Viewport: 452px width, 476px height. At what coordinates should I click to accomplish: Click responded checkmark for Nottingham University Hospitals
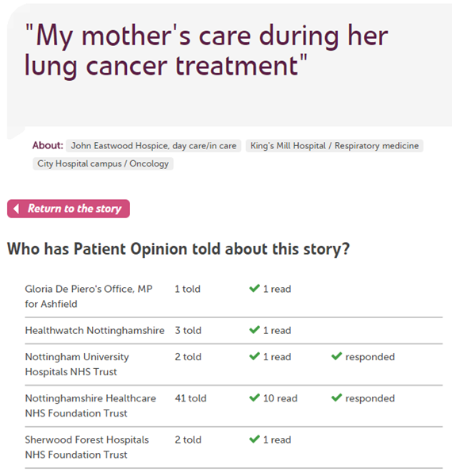pos(337,356)
